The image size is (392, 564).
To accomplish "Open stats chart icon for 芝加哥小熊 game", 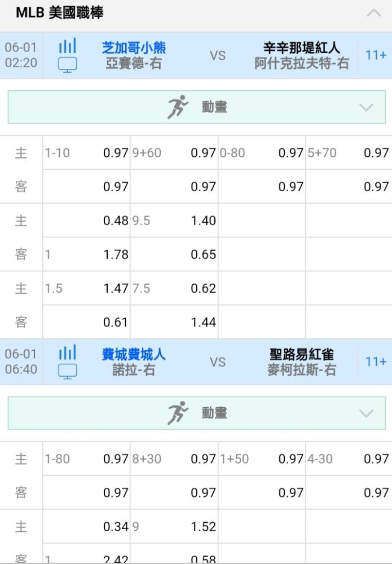I will coord(68,46).
